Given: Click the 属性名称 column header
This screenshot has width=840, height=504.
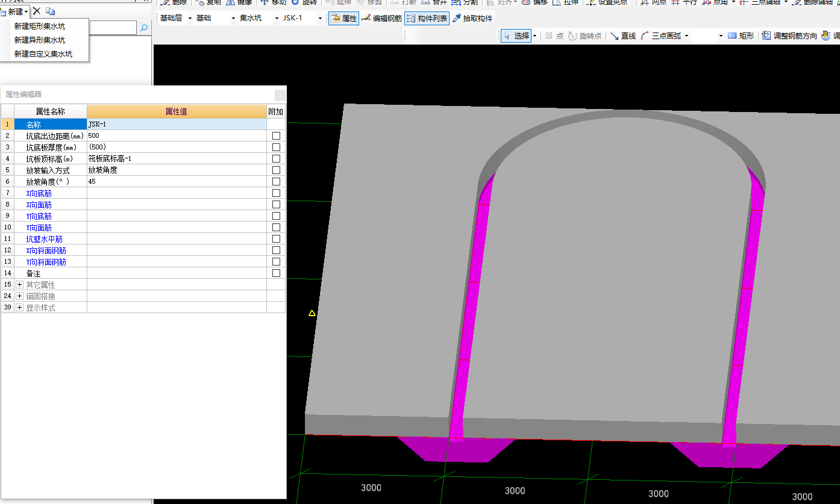Looking at the screenshot, I should (51, 111).
